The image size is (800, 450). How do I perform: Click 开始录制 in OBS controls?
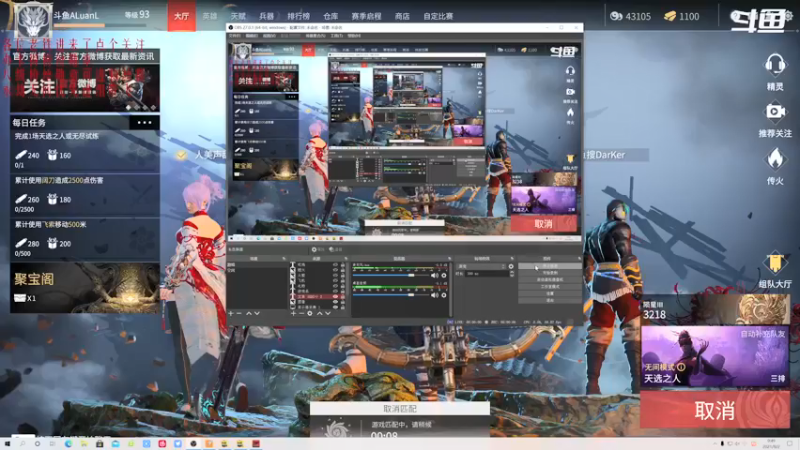point(549,273)
